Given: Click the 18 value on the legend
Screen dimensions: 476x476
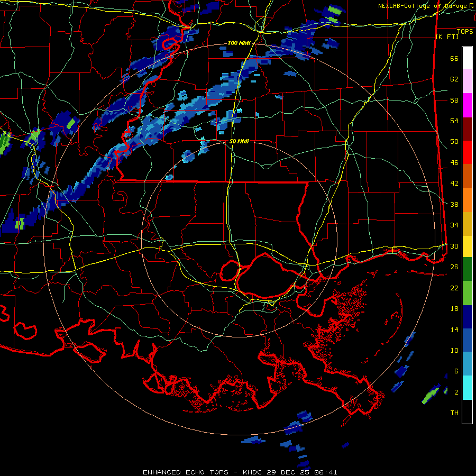Looking at the screenshot, I should (454, 309).
